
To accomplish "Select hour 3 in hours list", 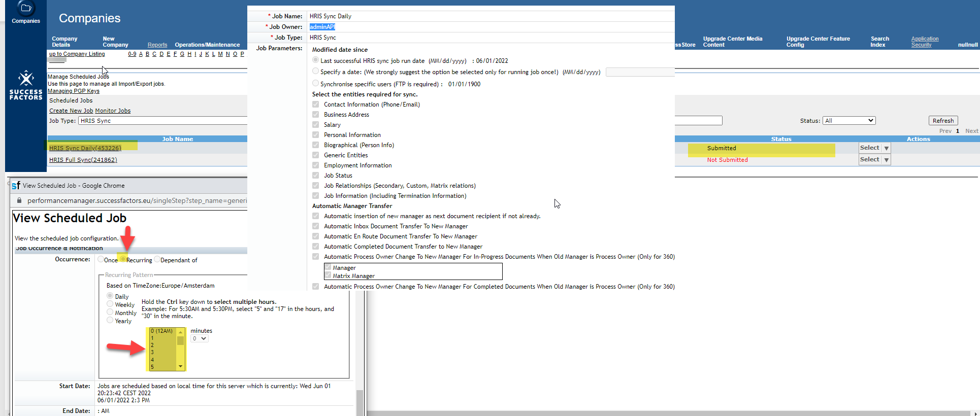I will click(x=162, y=352).
